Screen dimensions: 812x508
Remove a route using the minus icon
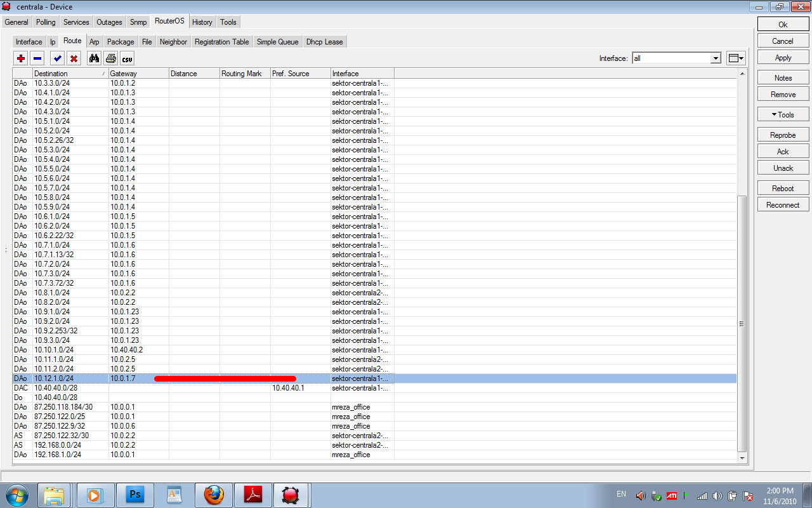(36, 58)
